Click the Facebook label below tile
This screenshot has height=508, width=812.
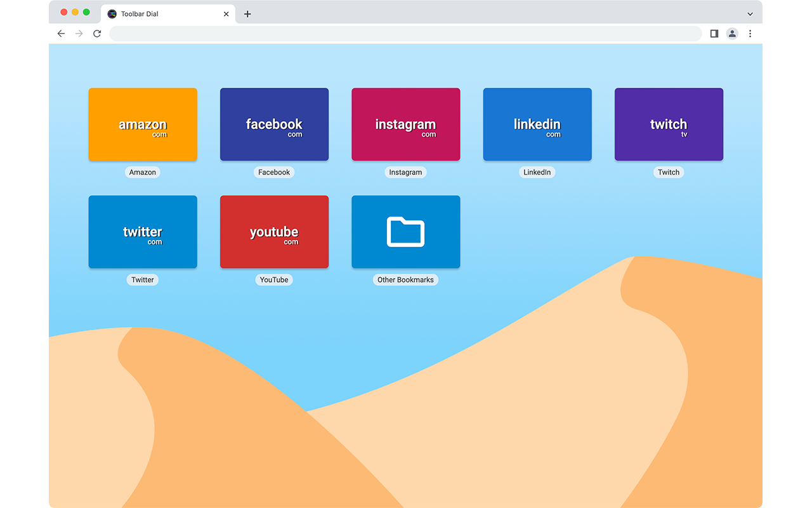tap(274, 172)
